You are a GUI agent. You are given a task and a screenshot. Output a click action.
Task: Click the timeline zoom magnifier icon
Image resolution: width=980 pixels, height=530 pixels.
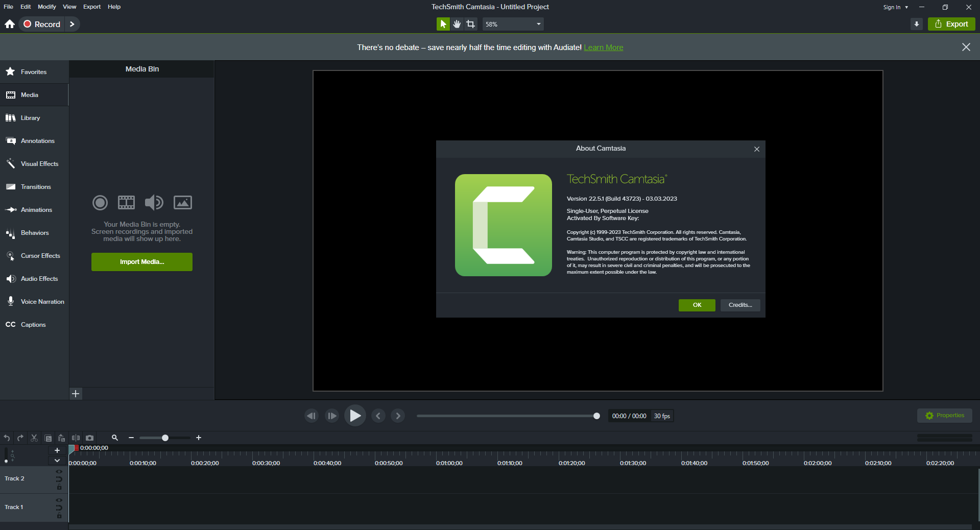pos(115,438)
